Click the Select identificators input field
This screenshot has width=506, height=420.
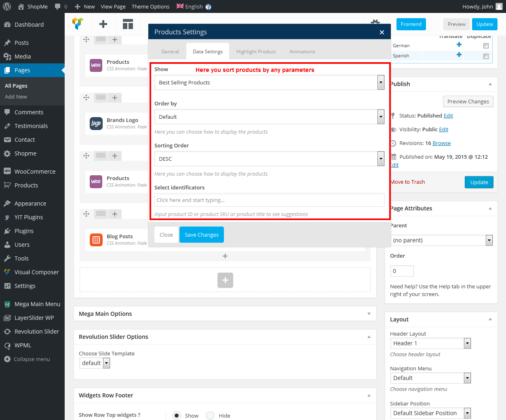269,200
